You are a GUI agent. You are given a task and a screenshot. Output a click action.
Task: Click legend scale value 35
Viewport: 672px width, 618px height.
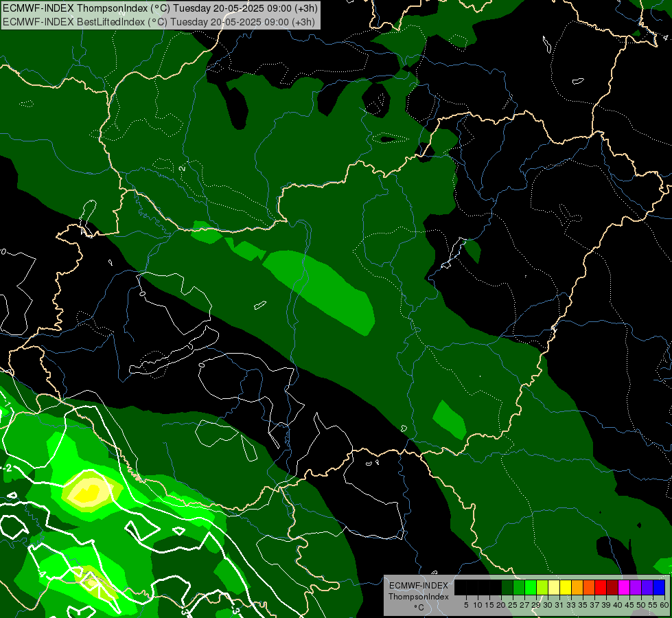pos(583,605)
